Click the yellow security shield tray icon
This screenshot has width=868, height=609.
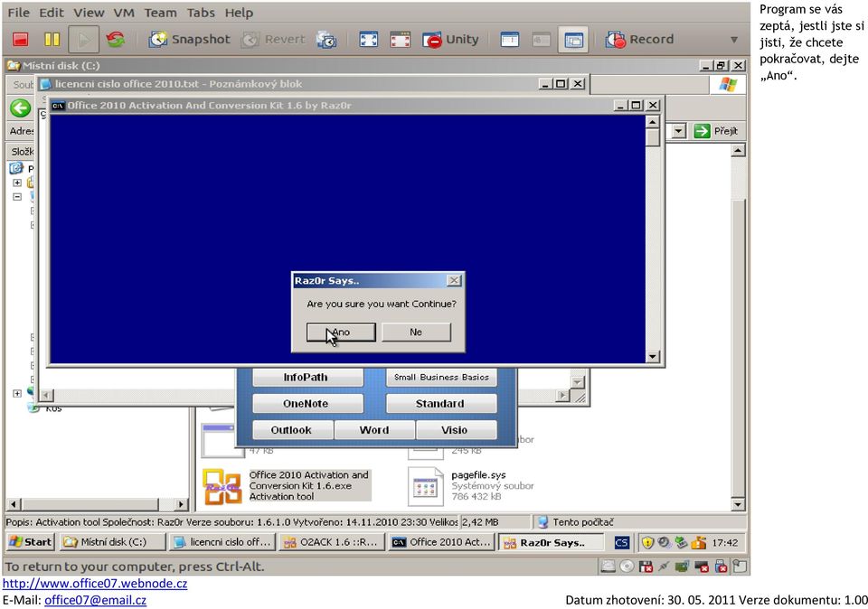pos(647,543)
